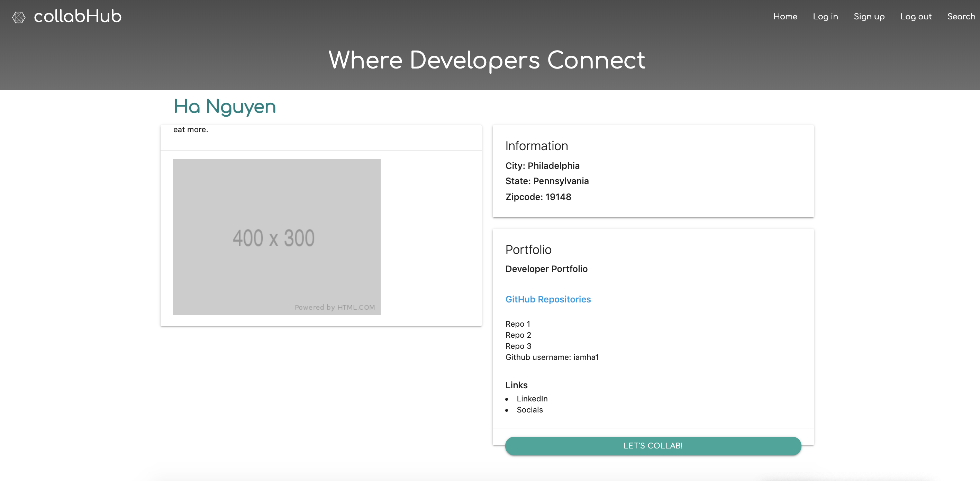Image resolution: width=980 pixels, height=481 pixels.
Task: Go to the Log in page
Action: click(x=825, y=16)
